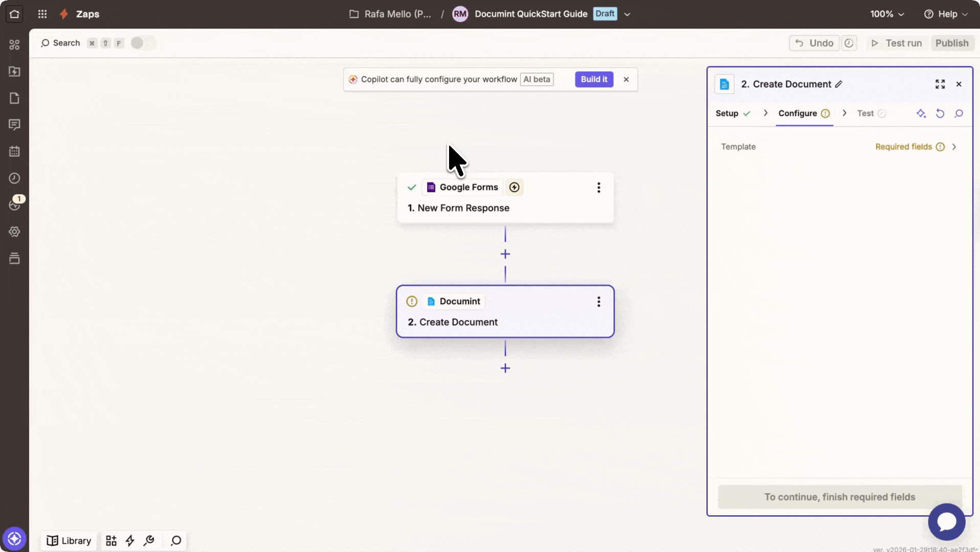Viewport: 980px width, 552px height.
Task: Expand the Help dropdown menu
Action: (x=946, y=14)
